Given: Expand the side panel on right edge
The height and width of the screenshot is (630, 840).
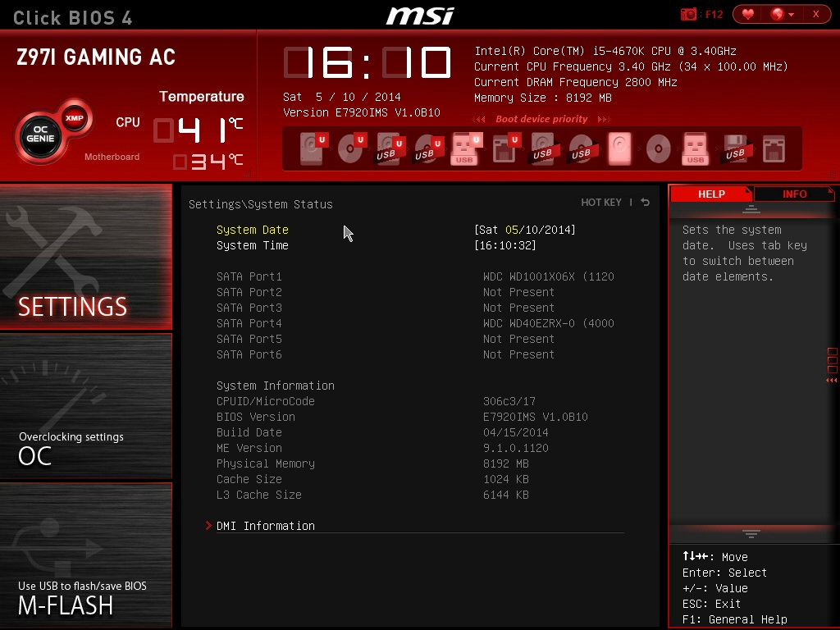Looking at the screenshot, I should 832,365.
